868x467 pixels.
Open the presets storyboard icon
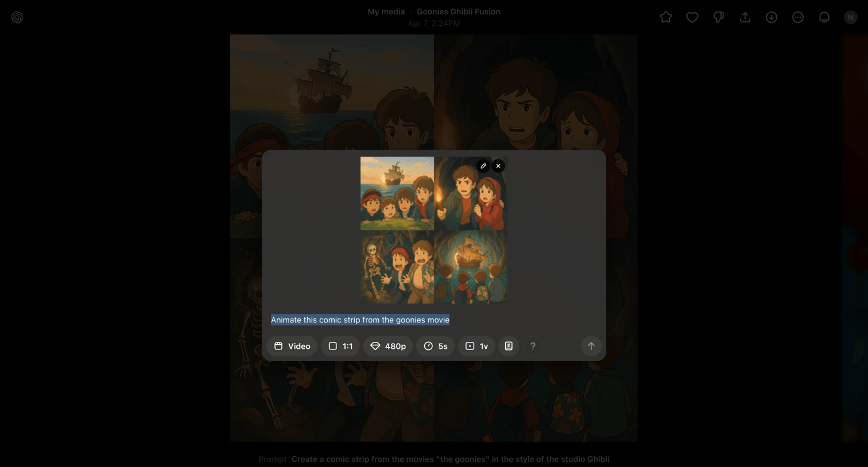(509, 346)
